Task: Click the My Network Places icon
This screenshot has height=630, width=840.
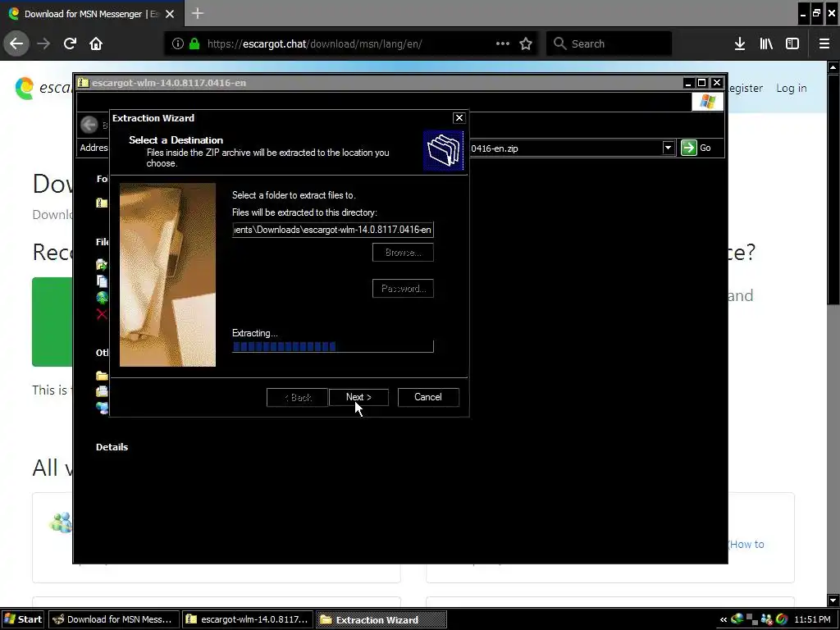Action: pyautogui.click(x=102, y=408)
